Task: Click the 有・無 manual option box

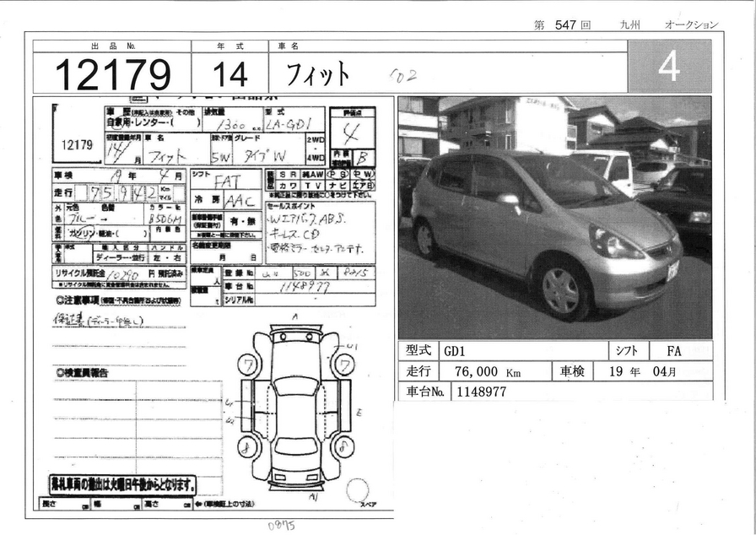Action: coord(244,222)
